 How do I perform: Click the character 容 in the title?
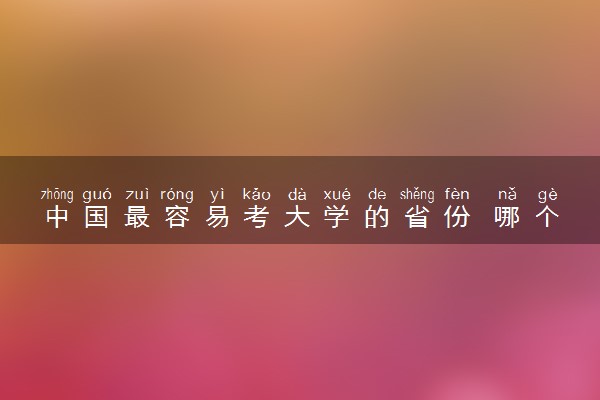[x=177, y=217]
